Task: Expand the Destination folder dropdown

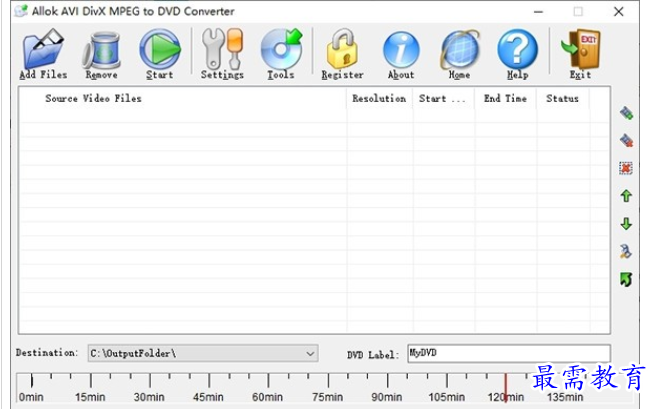Action: 310,354
